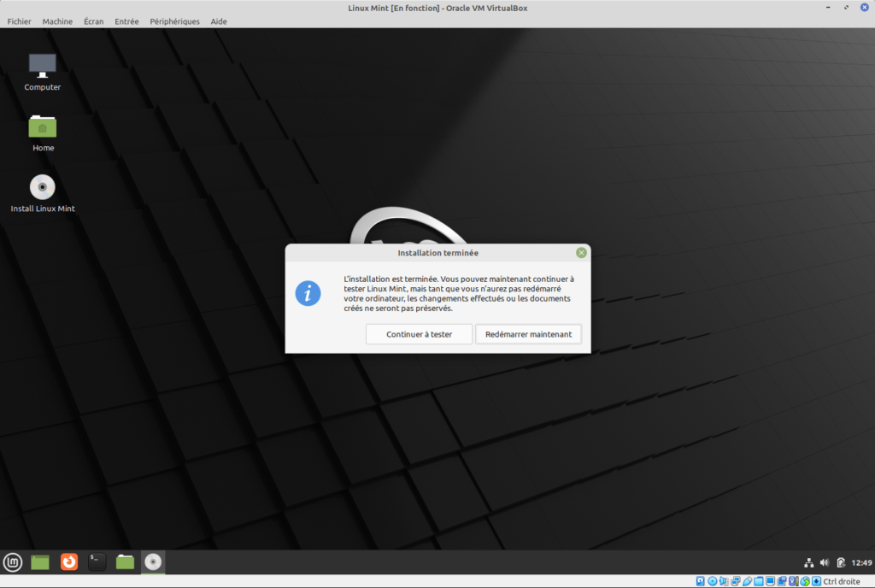The width and height of the screenshot is (875, 588).
Task: Click the hard disk icon in VirtualBox status bar
Action: tap(701, 581)
